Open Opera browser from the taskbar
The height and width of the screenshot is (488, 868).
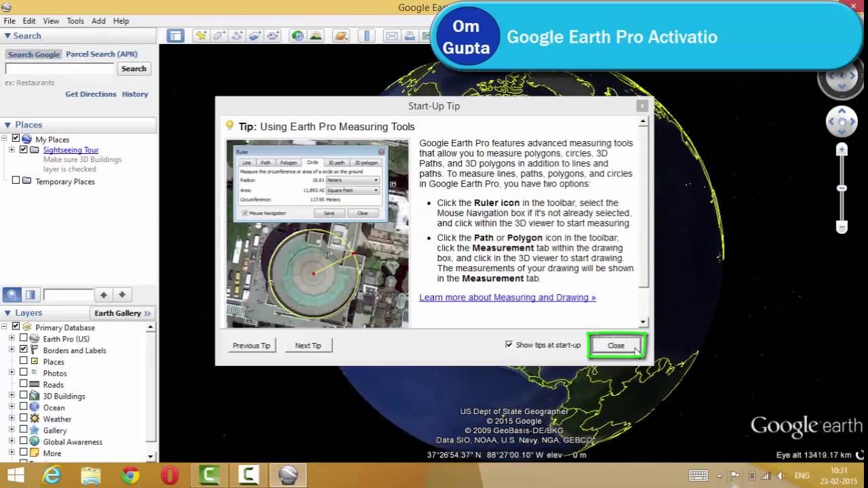click(170, 476)
